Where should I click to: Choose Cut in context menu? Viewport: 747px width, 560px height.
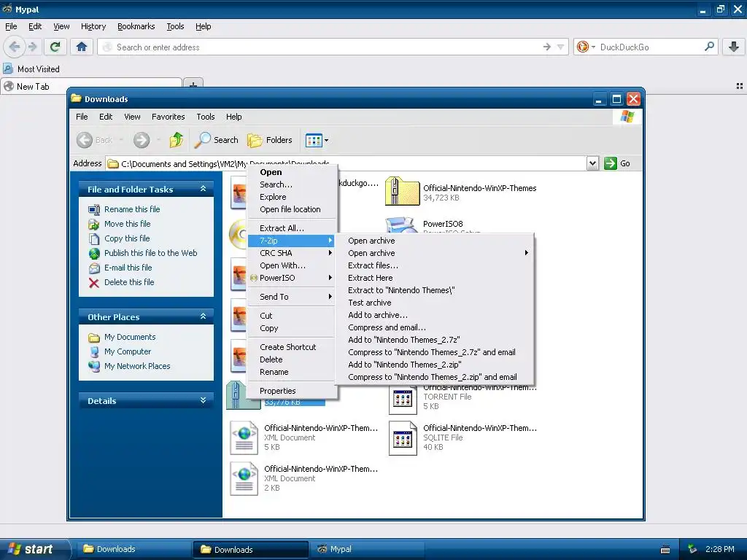(292, 316)
